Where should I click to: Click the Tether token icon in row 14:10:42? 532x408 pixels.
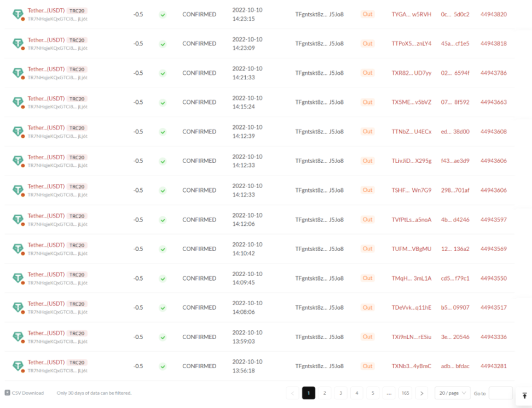click(18, 249)
